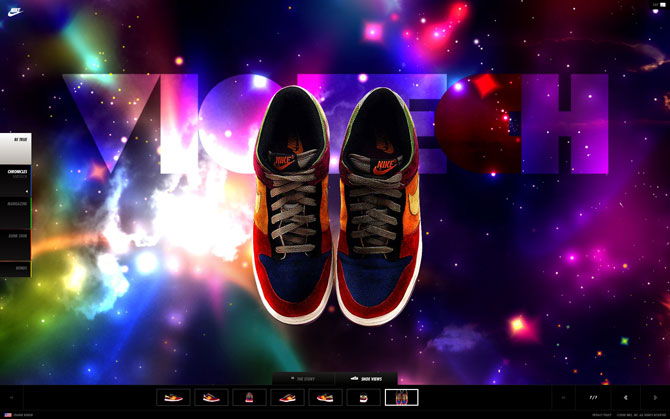The width and height of the screenshot is (670, 419).
Task: Select the first shoe side-view thumbnail
Action: [173, 398]
